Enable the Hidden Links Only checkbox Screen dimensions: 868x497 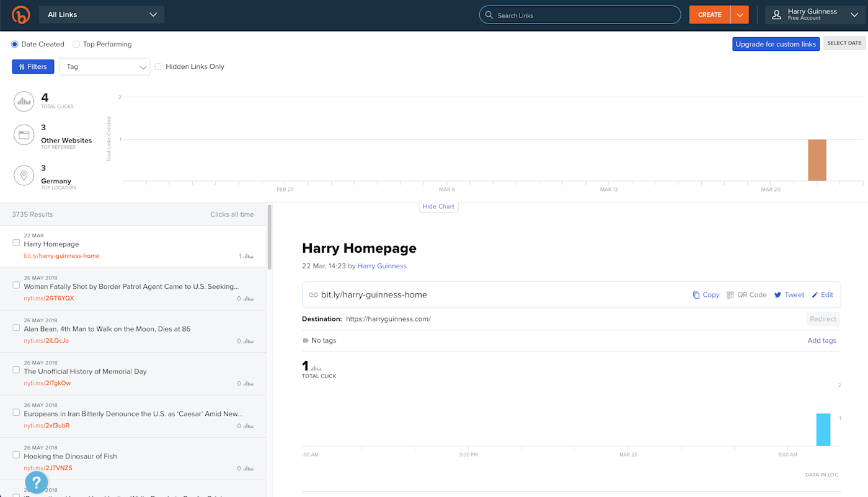click(x=158, y=67)
